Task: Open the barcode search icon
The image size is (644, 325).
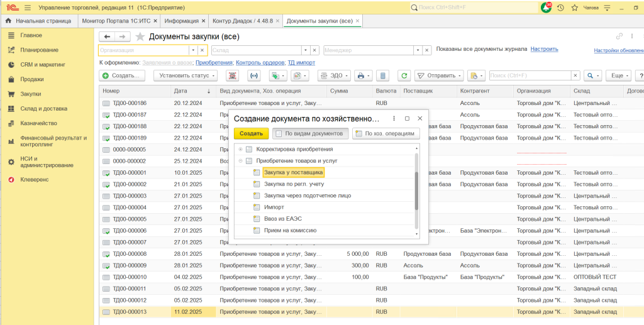Action: point(233,75)
